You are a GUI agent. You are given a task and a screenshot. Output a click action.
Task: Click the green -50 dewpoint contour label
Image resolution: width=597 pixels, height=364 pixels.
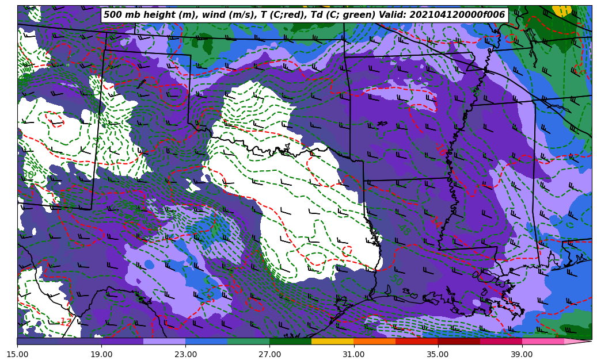point(396,280)
